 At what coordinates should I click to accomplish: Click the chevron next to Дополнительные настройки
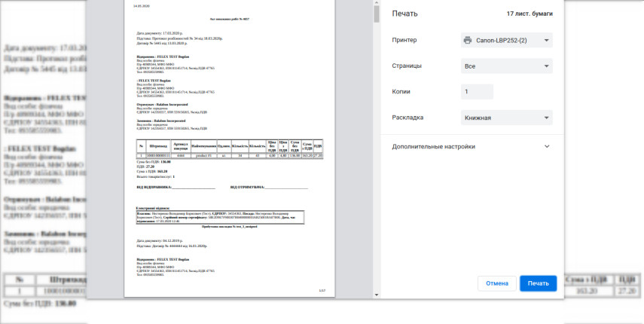(x=547, y=147)
